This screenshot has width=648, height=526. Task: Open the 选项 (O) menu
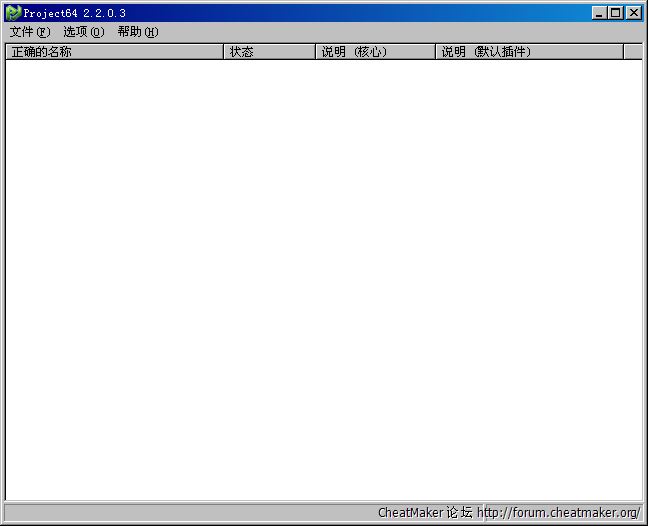83,32
